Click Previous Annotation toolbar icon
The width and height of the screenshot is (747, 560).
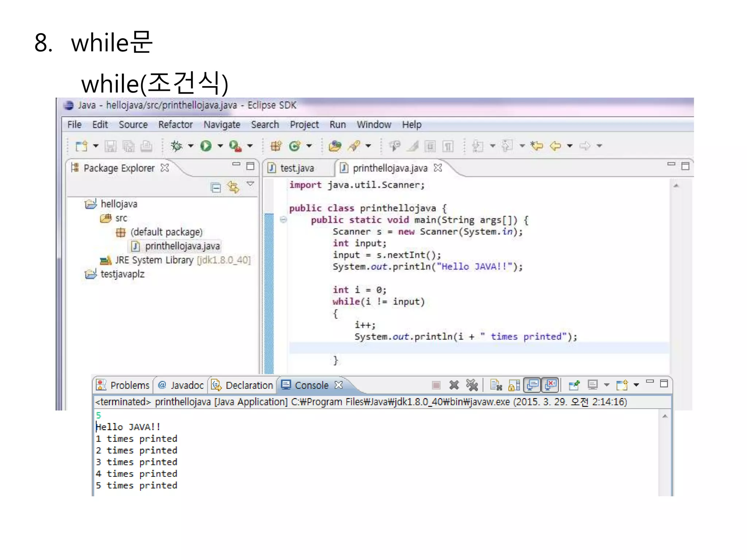point(507,146)
